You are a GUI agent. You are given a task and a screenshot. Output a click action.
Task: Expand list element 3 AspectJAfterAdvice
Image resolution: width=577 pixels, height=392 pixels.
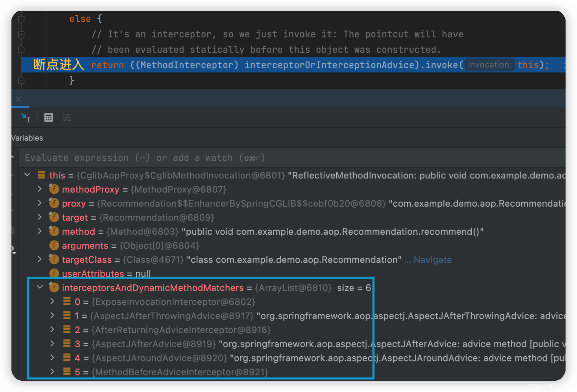point(52,344)
